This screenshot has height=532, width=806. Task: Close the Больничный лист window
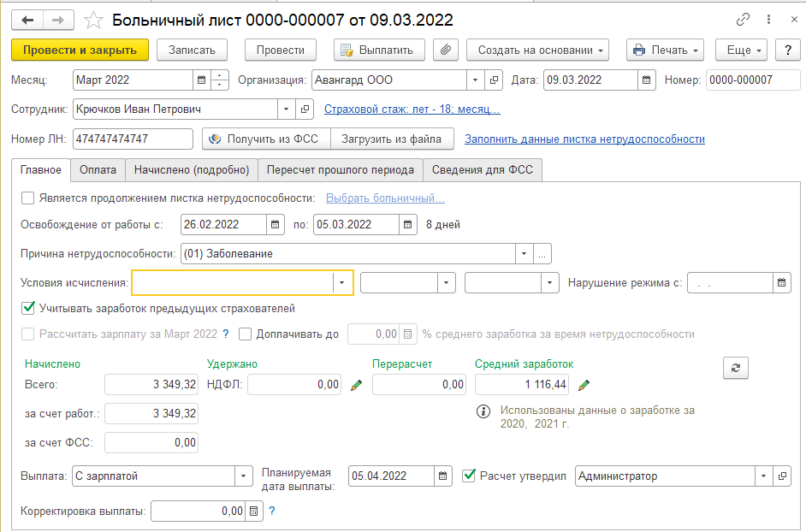[794, 20]
